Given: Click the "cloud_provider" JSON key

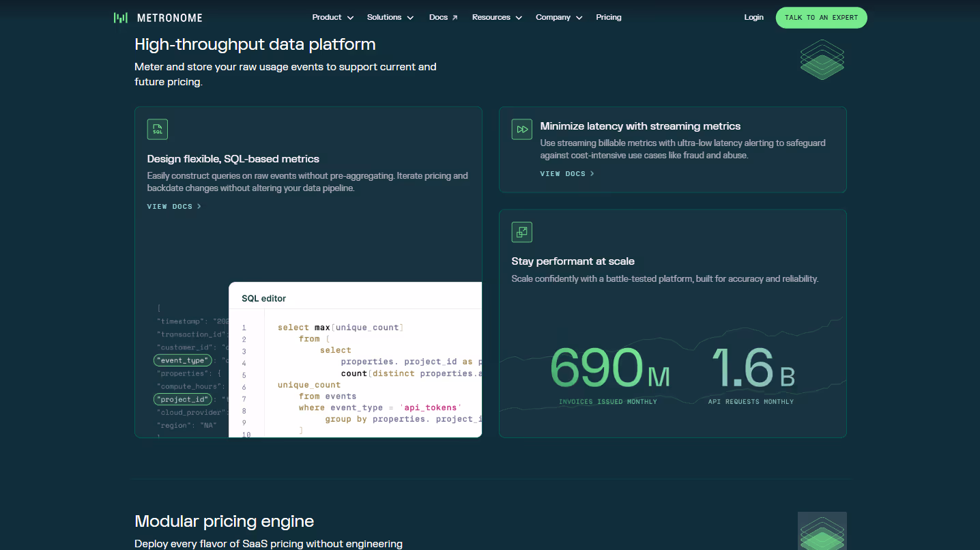Looking at the screenshot, I should tap(191, 412).
